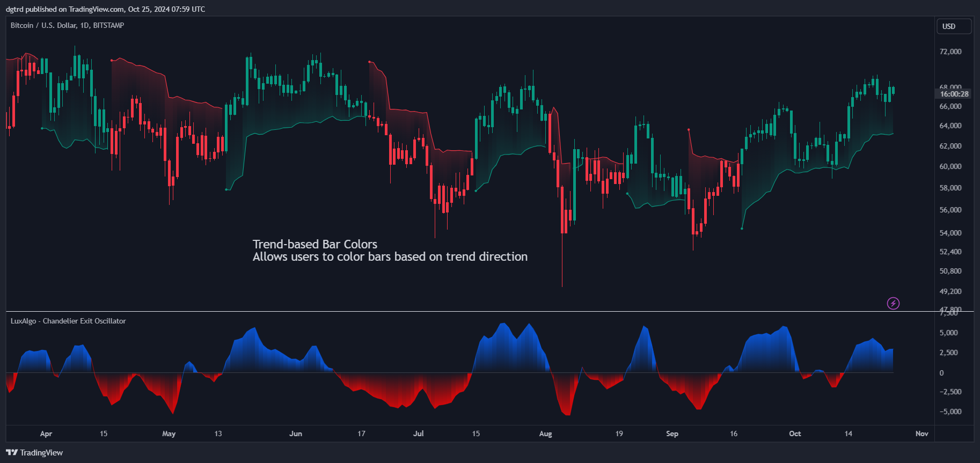The width and height of the screenshot is (980, 463).
Task: Click the publisher line dgtrd published on TradingView.com
Action: click(x=105, y=9)
